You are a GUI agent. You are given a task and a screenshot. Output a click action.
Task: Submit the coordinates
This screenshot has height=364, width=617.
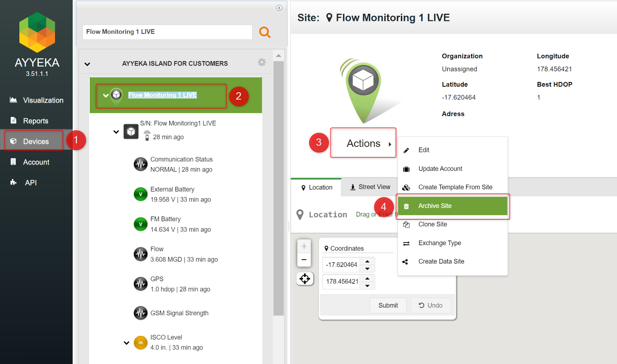point(388,305)
